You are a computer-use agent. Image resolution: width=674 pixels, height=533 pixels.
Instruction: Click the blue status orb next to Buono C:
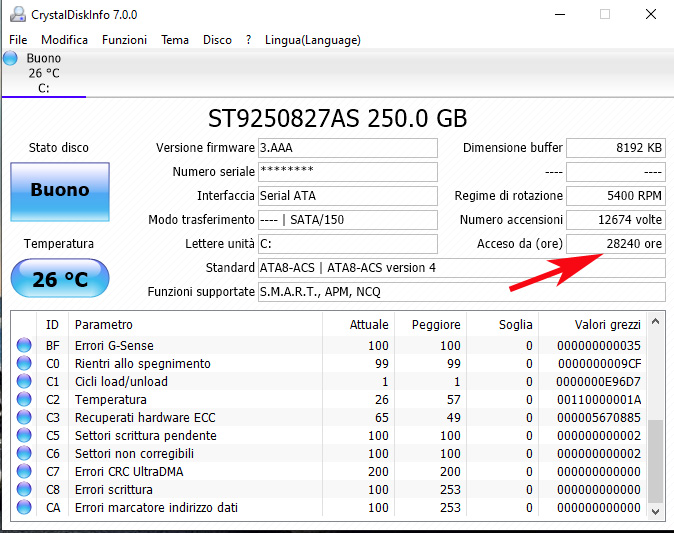pyautogui.click(x=10, y=58)
